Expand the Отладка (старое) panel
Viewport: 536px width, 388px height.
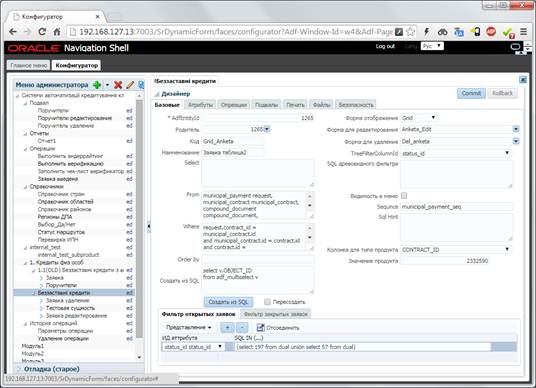[x=19, y=369]
